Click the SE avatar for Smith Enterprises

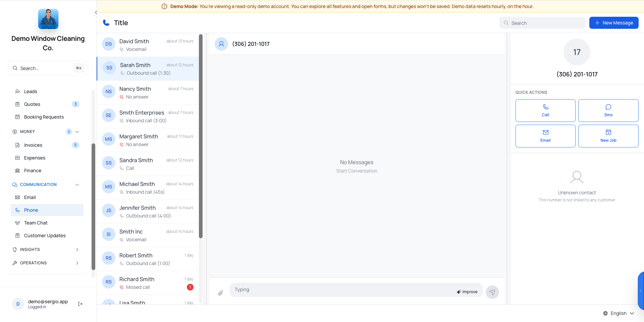point(109,115)
